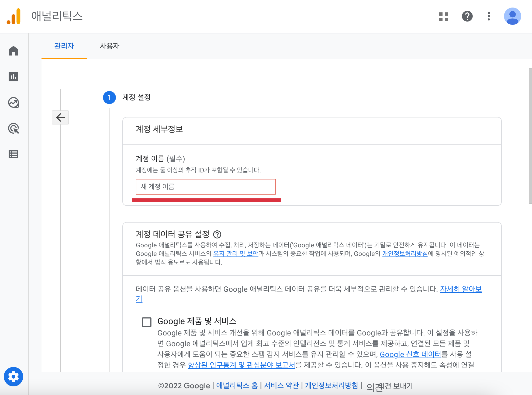Click the help question mark icon

[467, 16]
